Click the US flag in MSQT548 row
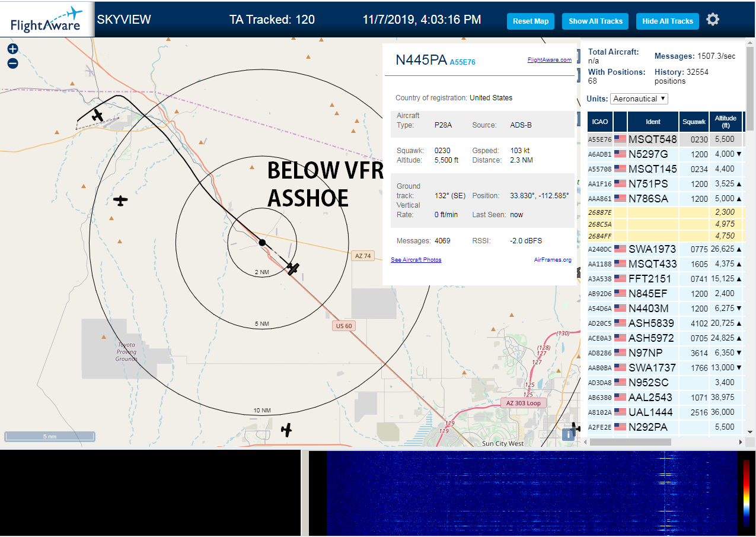 point(620,139)
